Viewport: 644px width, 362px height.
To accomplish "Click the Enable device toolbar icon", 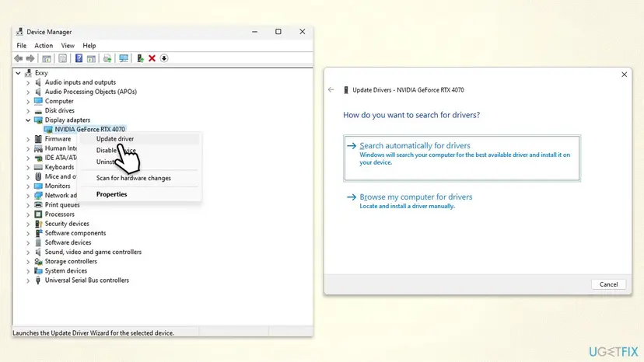I will click(x=140, y=58).
